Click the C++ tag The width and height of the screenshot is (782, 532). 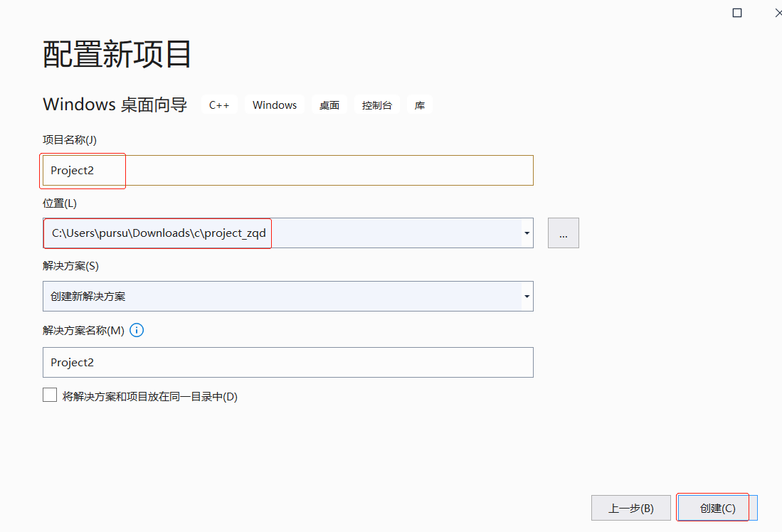pyautogui.click(x=219, y=105)
